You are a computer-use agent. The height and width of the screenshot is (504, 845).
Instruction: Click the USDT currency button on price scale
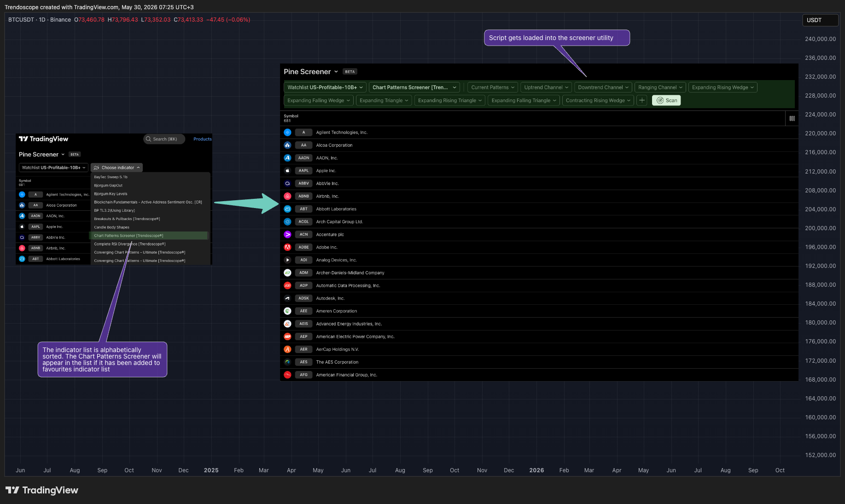coord(820,20)
